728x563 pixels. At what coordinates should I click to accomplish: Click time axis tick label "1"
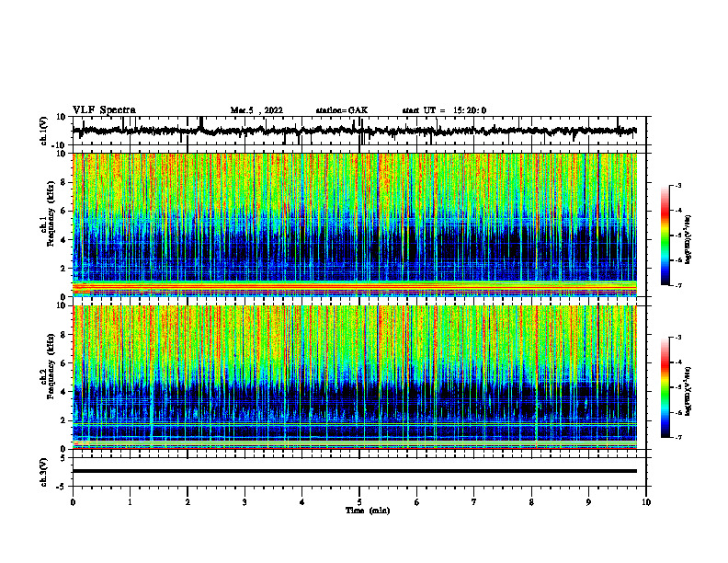coord(130,502)
